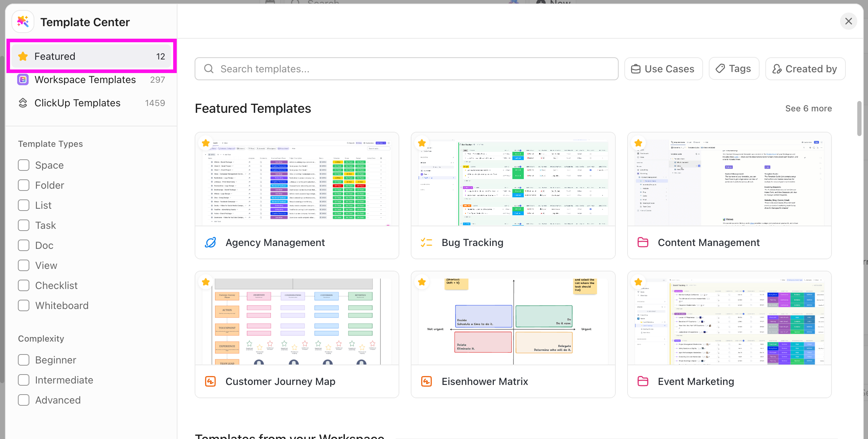Open the Event Marketing template card title
The image size is (868, 439).
pos(696,381)
